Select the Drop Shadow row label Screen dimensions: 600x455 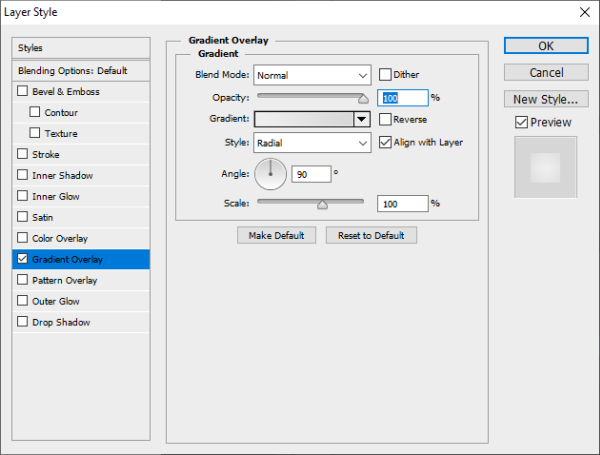(61, 322)
